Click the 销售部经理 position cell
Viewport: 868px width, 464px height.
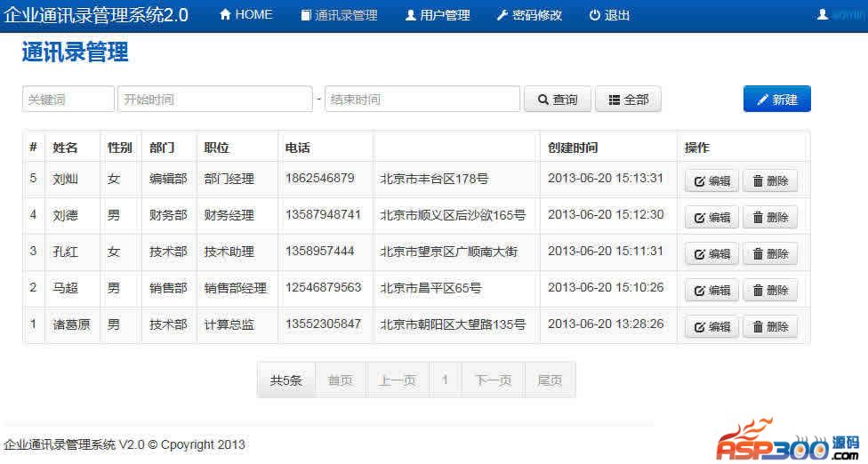tap(236, 288)
